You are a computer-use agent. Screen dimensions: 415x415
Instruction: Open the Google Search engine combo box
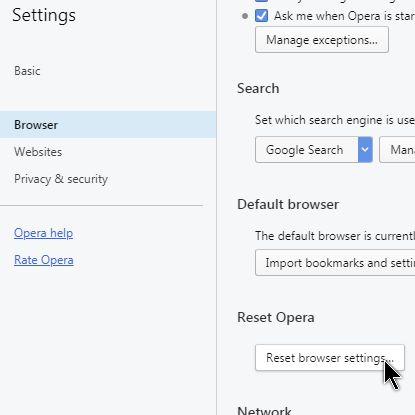[314, 150]
